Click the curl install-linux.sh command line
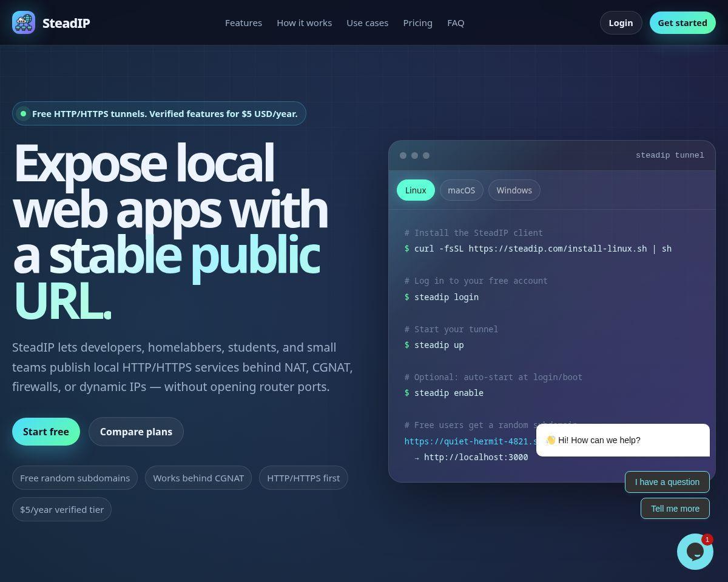Viewport: 728px width, 582px height. (538, 249)
